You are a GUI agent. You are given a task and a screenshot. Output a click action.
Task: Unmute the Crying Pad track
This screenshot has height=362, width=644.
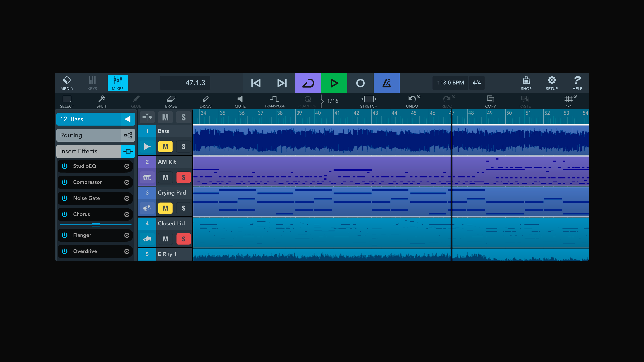pyautogui.click(x=165, y=208)
